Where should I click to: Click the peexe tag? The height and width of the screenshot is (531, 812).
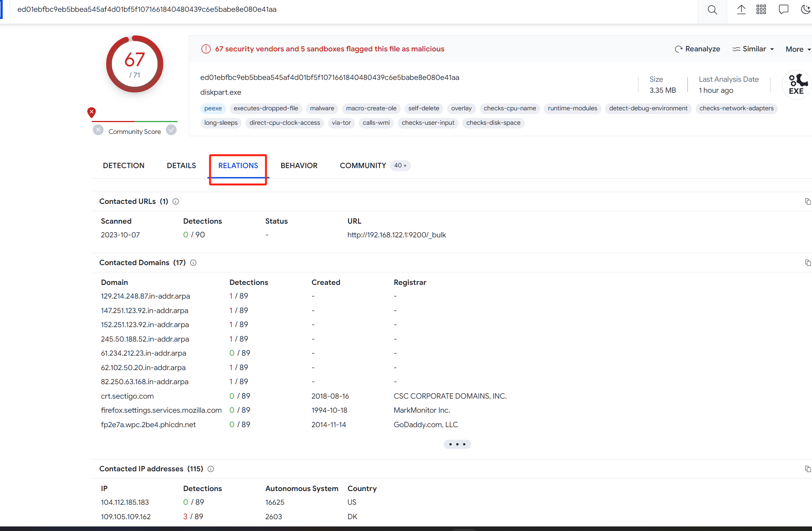(x=213, y=108)
